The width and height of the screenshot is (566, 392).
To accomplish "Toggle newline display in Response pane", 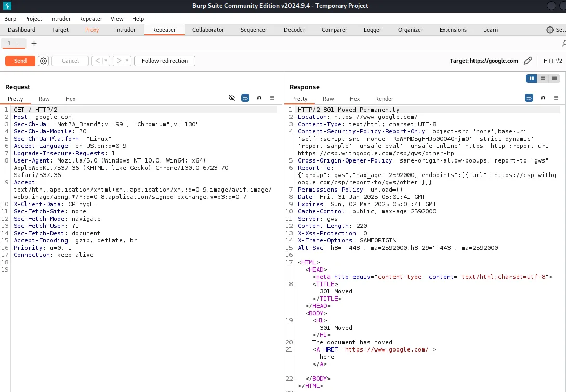I will coord(543,98).
